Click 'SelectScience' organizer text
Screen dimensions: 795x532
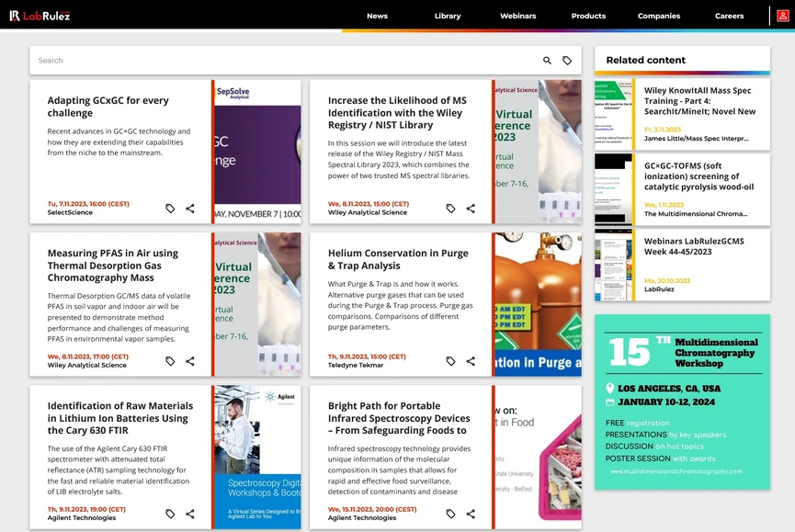[70, 212]
